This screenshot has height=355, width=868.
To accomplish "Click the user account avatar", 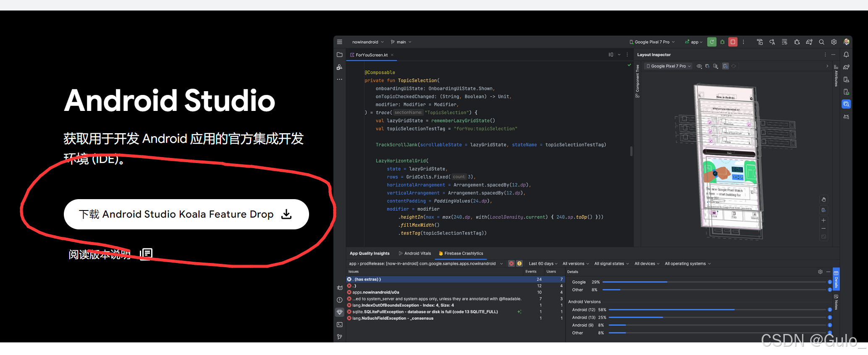I will point(846,42).
